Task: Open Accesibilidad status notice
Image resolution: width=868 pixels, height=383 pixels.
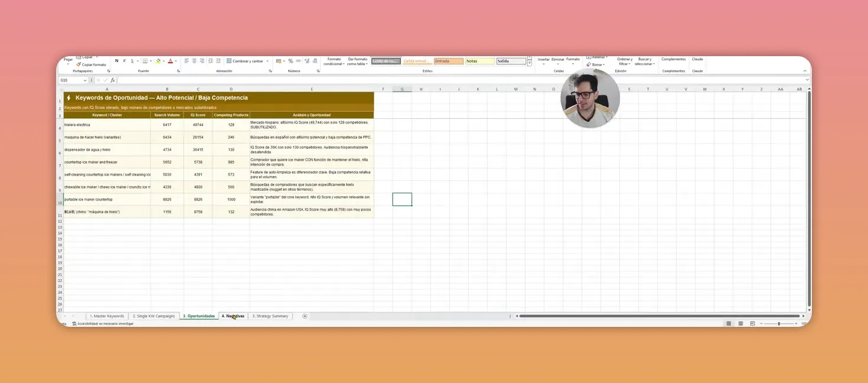Action: 103,324
